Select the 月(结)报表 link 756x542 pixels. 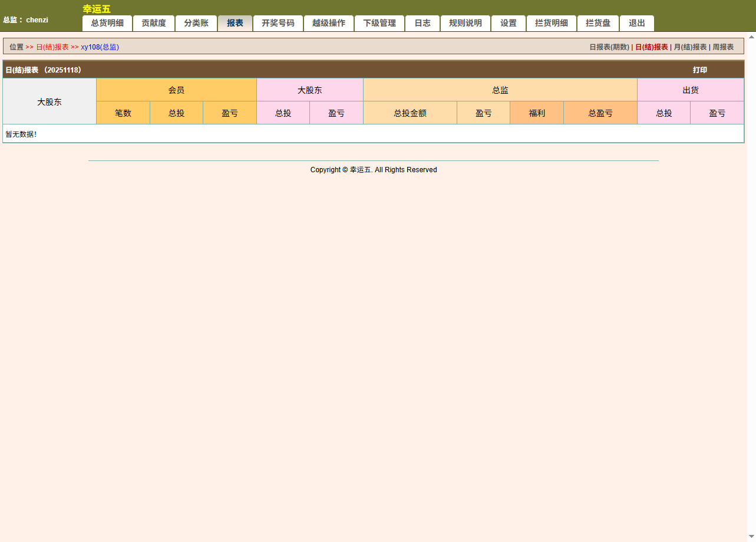690,47
